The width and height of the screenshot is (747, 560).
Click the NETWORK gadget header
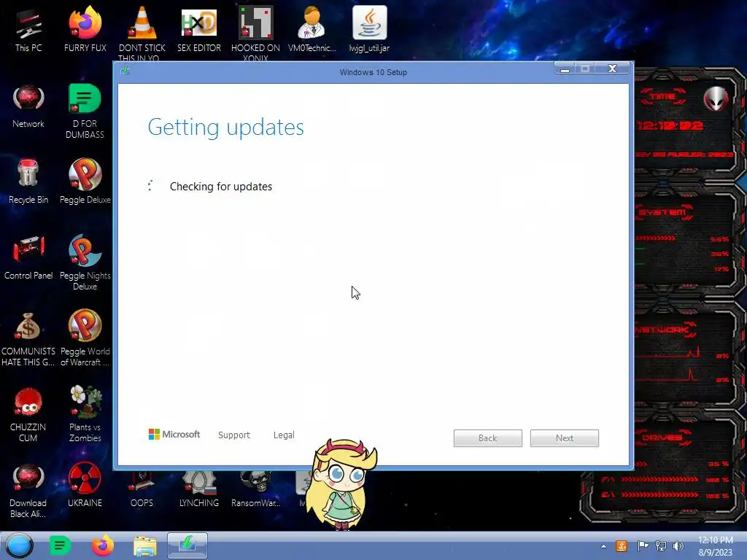[665, 330]
